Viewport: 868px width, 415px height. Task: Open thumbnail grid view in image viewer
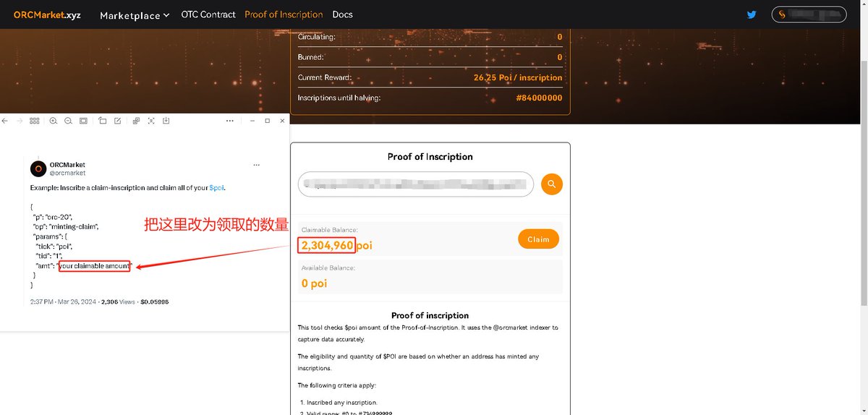(34, 121)
